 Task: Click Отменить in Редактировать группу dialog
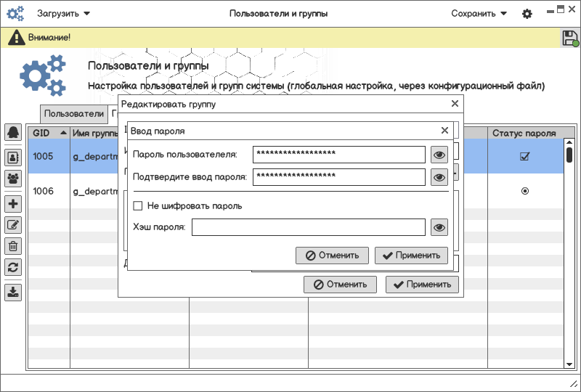tap(340, 285)
